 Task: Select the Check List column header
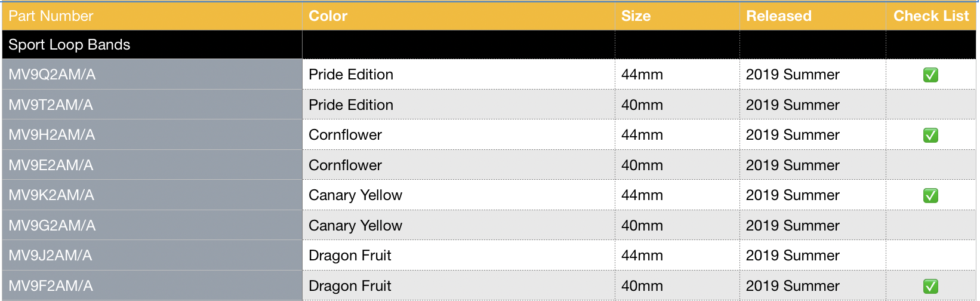tap(930, 16)
